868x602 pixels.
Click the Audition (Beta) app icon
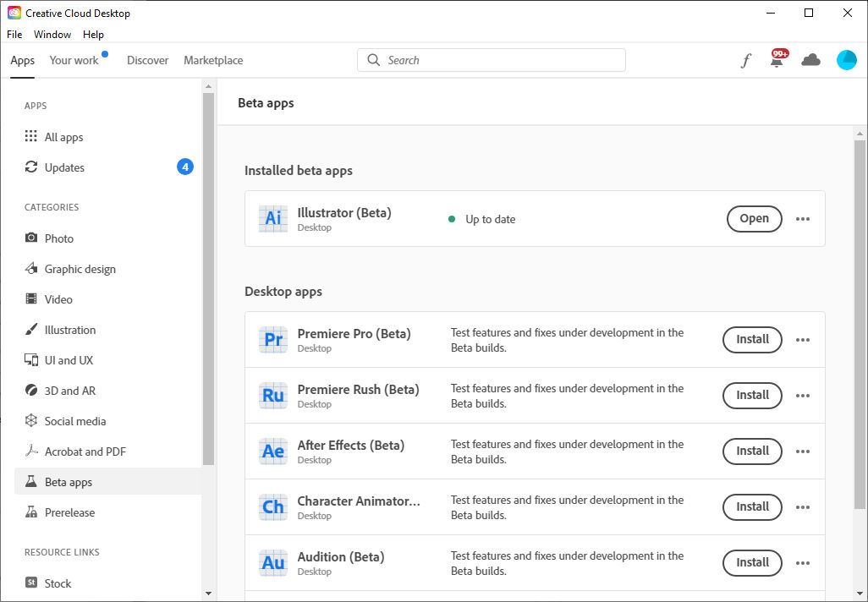coord(273,563)
